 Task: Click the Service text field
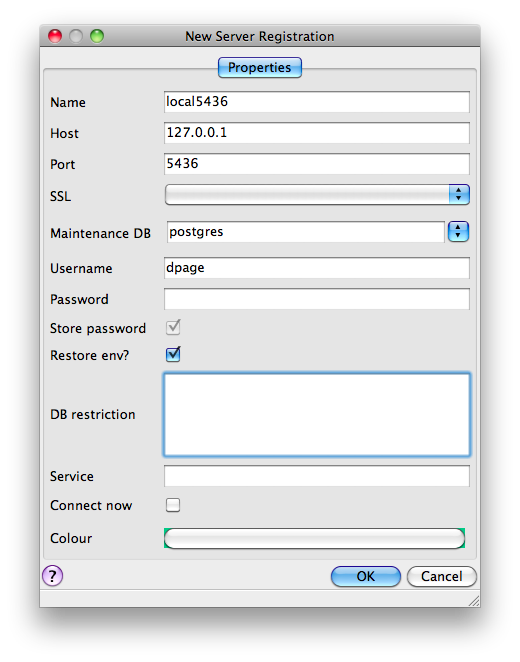pyautogui.click(x=317, y=476)
